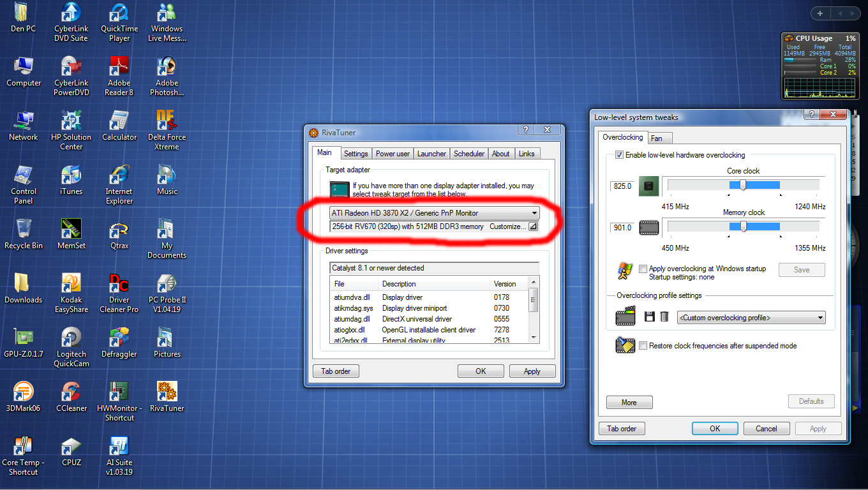Screen dimensions: 868x490
Task: Open iTunes desktop icon
Action: tap(71, 180)
